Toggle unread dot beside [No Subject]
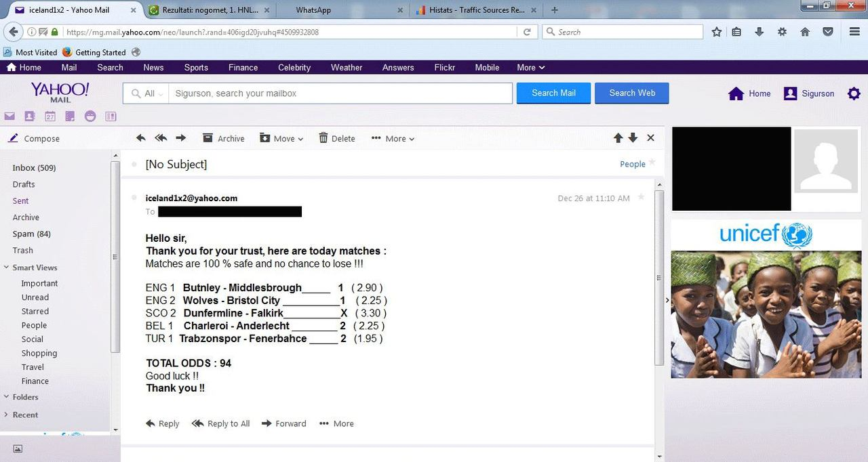 pos(134,164)
